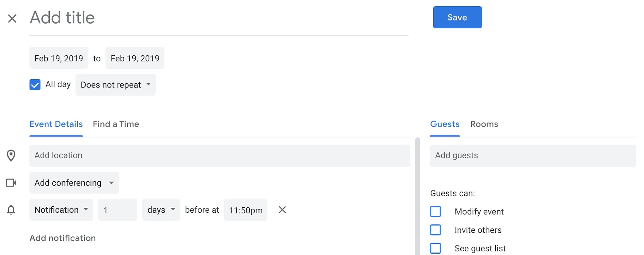Click the notification bell icon
The image size is (644, 255).
[x=11, y=210]
